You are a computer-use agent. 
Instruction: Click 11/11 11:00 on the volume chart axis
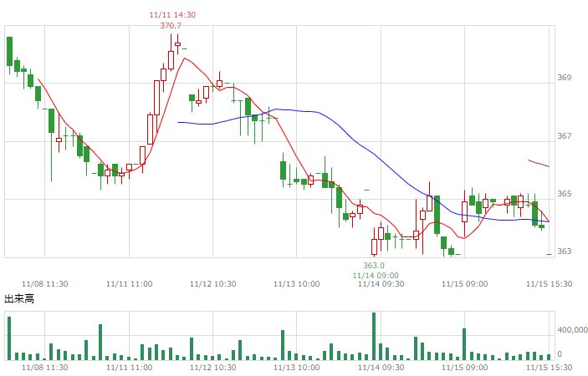click(x=130, y=367)
